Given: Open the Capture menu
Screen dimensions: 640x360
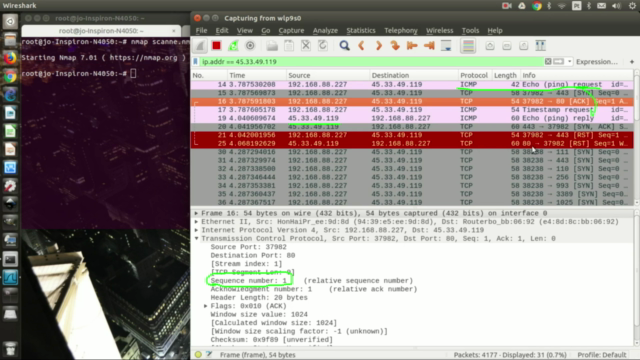Looking at the screenshot, I should pyautogui.click(x=291, y=31).
